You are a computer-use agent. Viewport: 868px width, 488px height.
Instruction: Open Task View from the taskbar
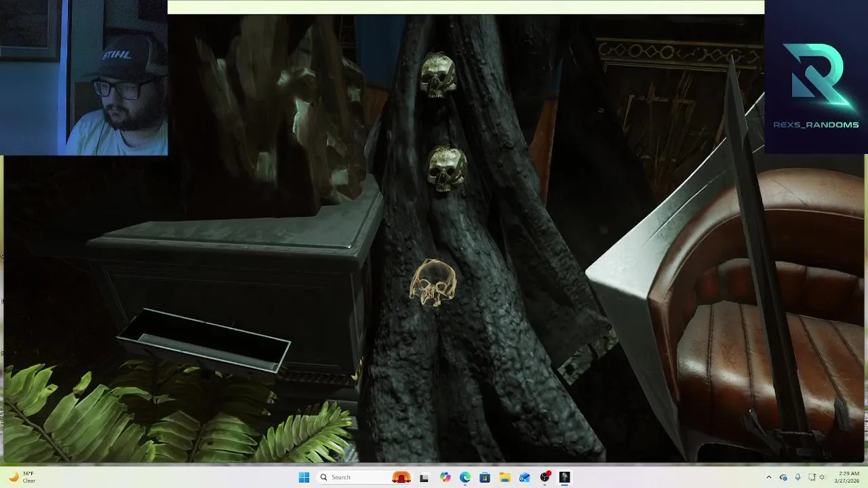(424, 477)
